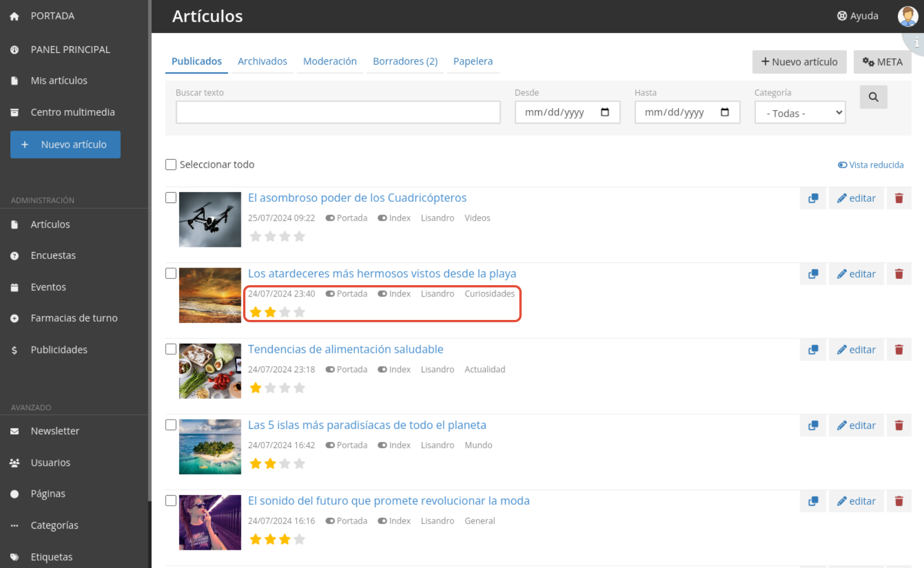Open user avatar profile menu
The height and width of the screenshot is (568, 924).
pos(907,16)
